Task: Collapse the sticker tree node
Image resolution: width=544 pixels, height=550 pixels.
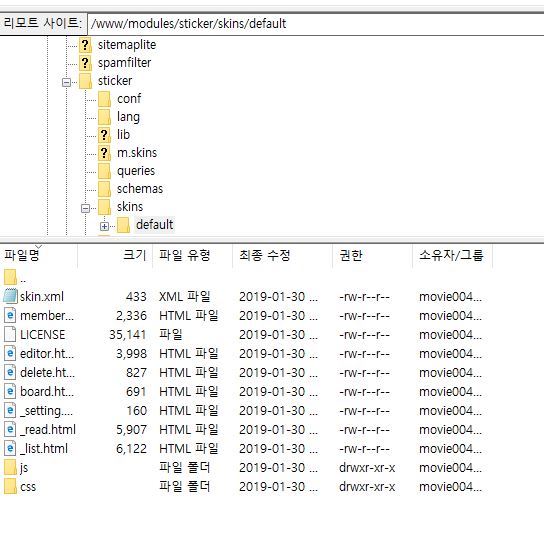Action: click(66, 82)
